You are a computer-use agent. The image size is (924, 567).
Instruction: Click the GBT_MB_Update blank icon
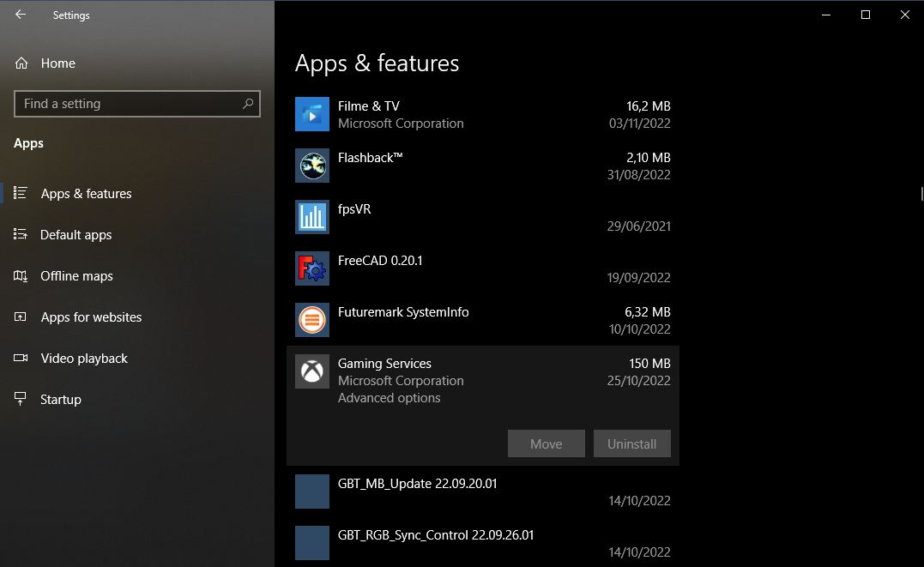(312, 492)
